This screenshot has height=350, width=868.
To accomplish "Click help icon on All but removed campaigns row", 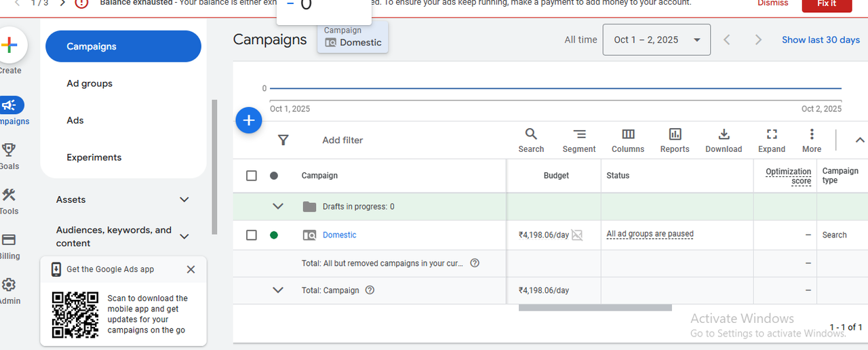I will pos(475,263).
